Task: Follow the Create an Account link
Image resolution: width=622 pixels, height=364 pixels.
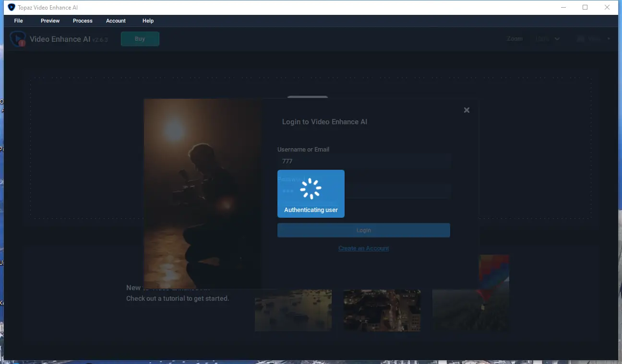Action: click(x=364, y=248)
